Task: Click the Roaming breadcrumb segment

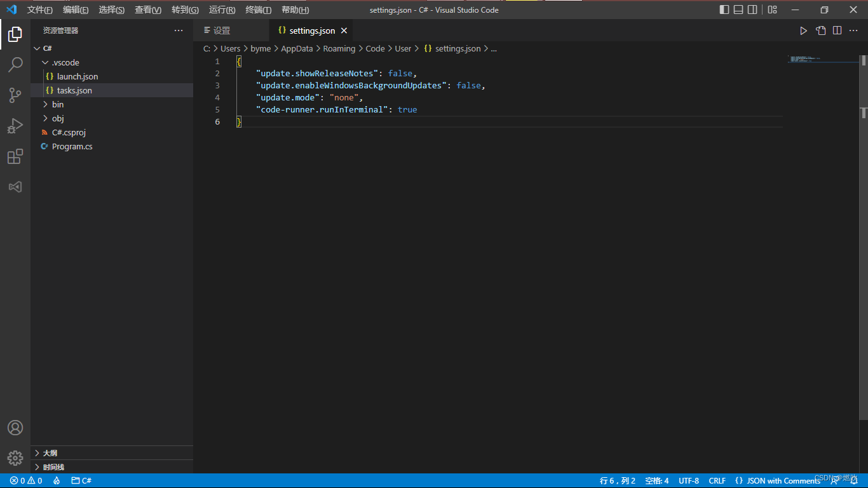Action: coord(339,48)
